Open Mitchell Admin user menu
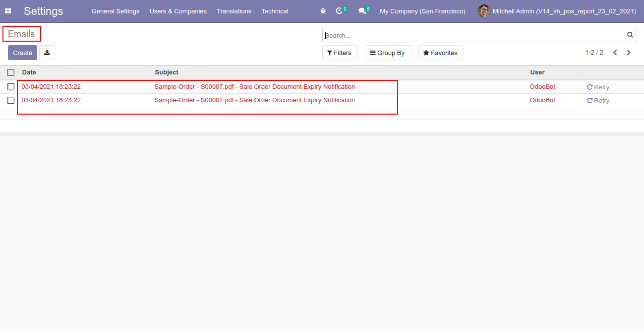 557,11
